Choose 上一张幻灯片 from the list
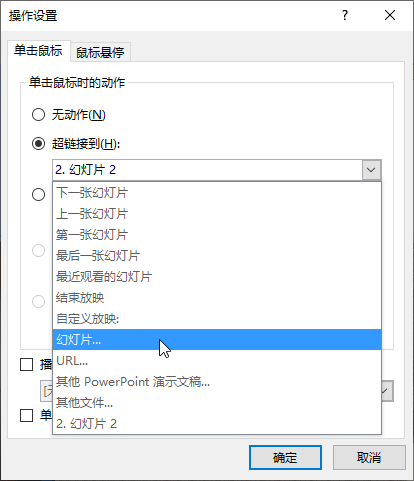Image resolution: width=414 pixels, height=481 pixels. [217, 214]
